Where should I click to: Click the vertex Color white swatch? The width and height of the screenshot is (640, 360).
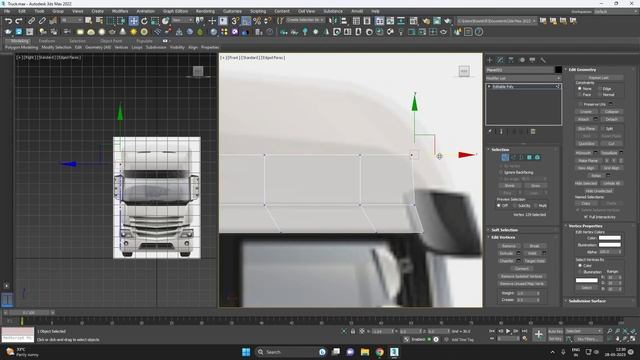click(609, 238)
